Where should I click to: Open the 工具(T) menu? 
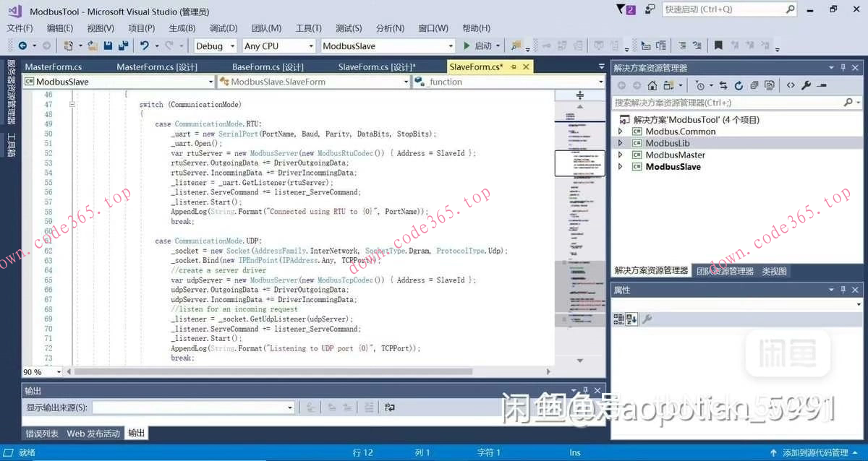[309, 28]
